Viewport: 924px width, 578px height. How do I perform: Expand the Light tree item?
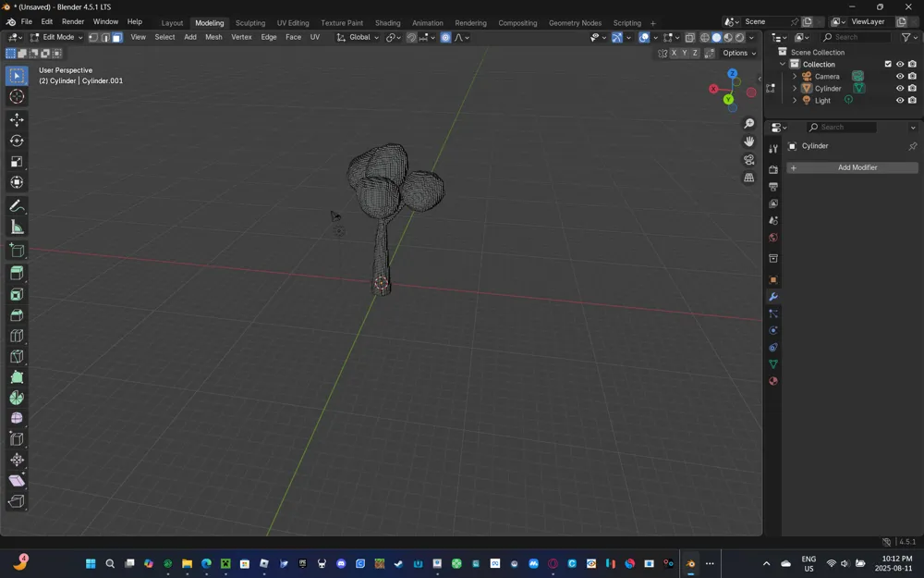click(795, 100)
